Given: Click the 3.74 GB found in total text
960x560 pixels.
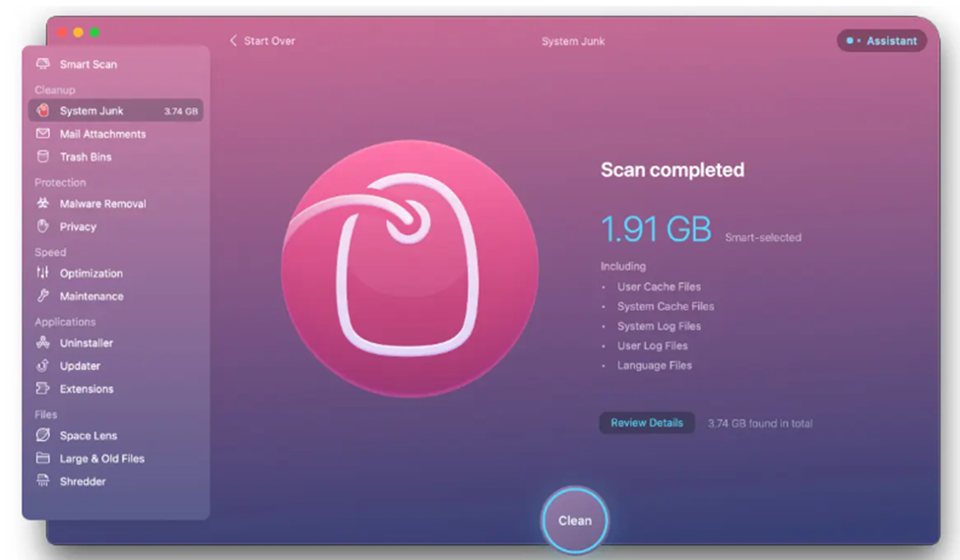Looking at the screenshot, I should click(760, 423).
